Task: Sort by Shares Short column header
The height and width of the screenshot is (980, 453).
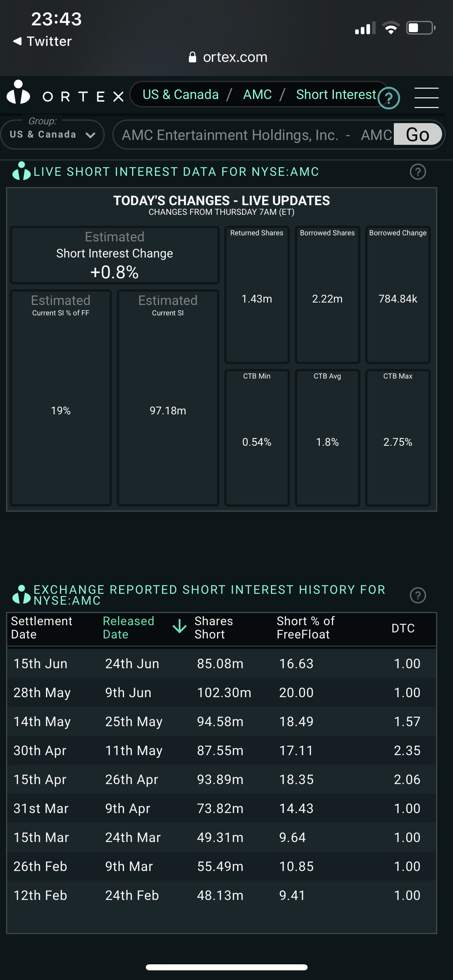Action: [213, 628]
